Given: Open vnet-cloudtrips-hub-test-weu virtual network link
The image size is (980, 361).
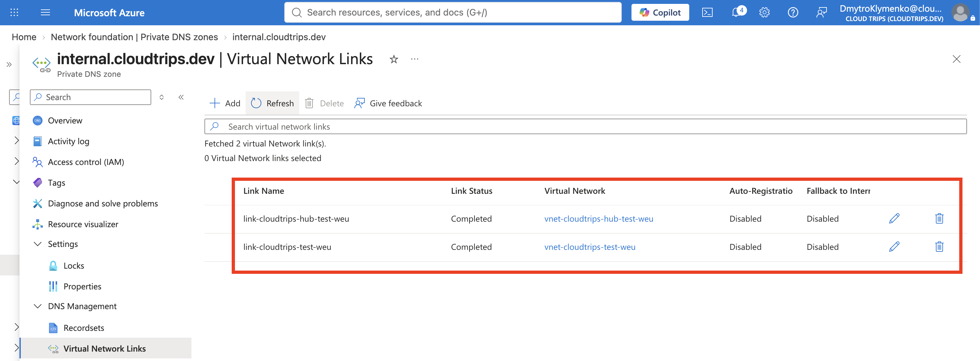Looking at the screenshot, I should pos(599,219).
